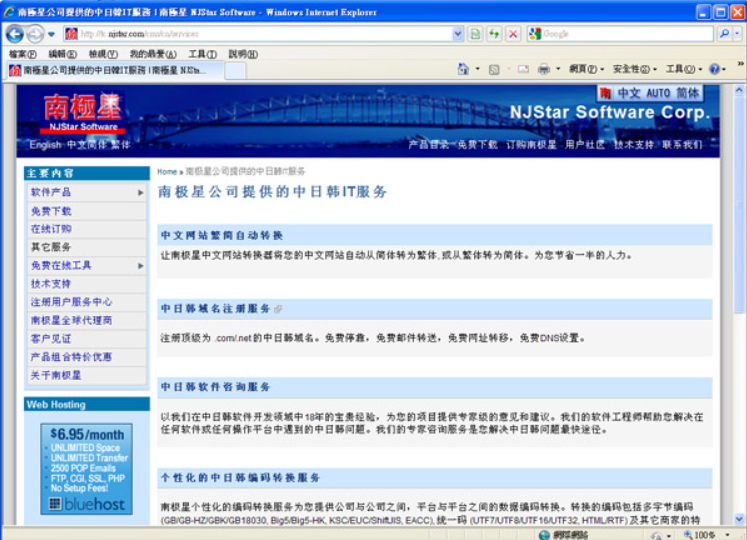Click scroll-down arrow on page scrollbar
This screenshot has height=540, width=747.
(739, 519)
